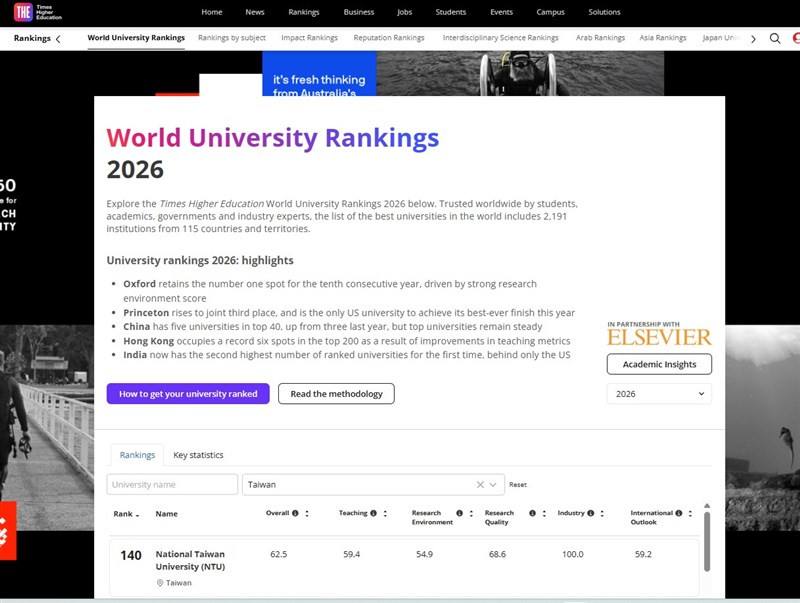Sort the table by the Rank arrows
The width and height of the screenshot is (800, 603).
coord(138,513)
